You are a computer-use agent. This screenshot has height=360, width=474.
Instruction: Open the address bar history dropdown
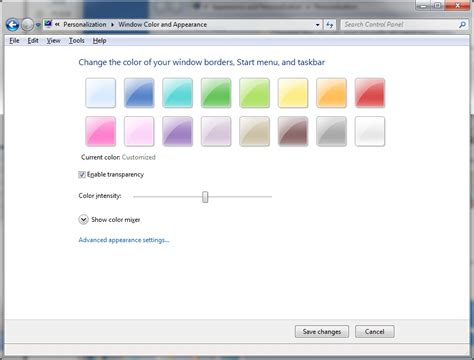pyautogui.click(x=318, y=25)
